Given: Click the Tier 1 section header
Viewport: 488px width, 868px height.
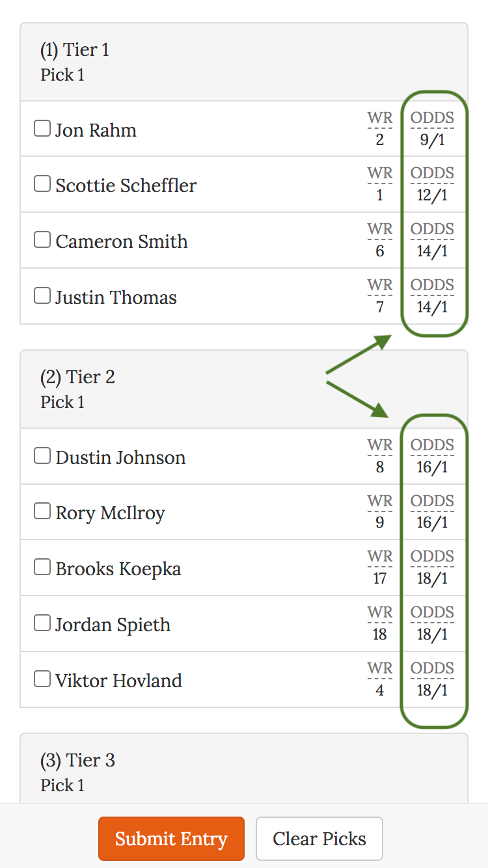Looking at the screenshot, I should point(75,50).
